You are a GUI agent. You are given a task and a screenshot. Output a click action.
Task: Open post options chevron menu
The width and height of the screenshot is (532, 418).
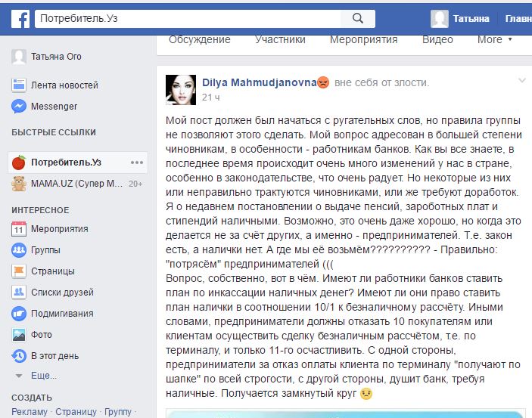pyautogui.click(x=522, y=81)
